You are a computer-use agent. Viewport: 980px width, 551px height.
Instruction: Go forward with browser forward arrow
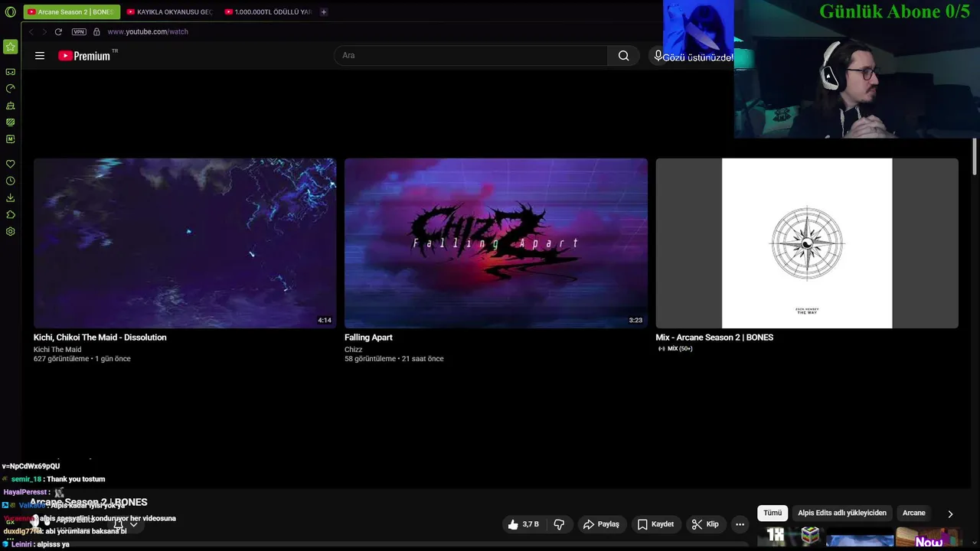pyautogui.click(x=44, y=31)
